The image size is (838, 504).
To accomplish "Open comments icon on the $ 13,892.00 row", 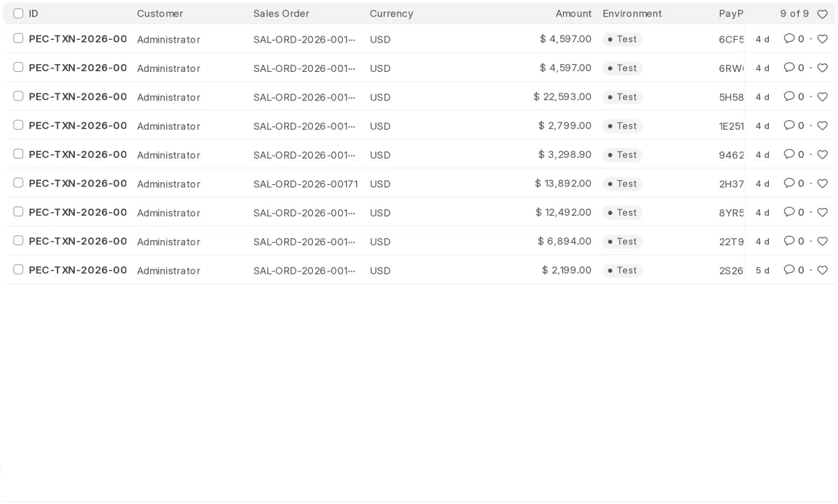I will coord(789,184).
